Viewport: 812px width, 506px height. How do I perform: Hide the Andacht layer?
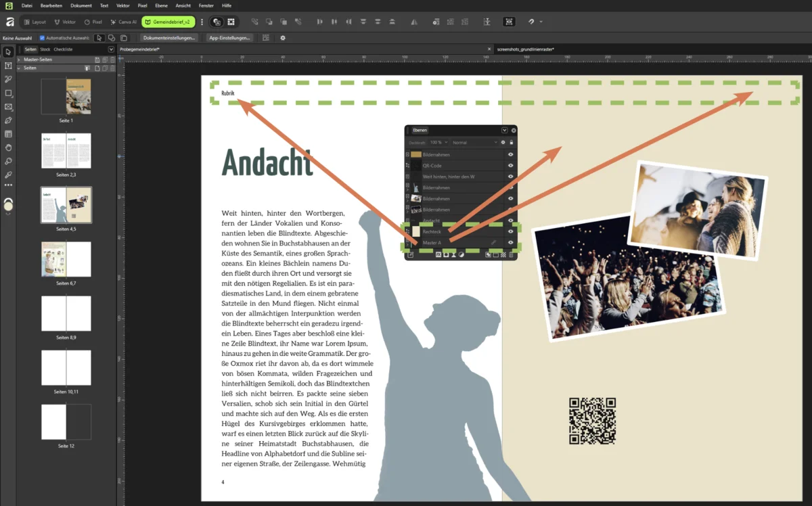click(511, 221)
